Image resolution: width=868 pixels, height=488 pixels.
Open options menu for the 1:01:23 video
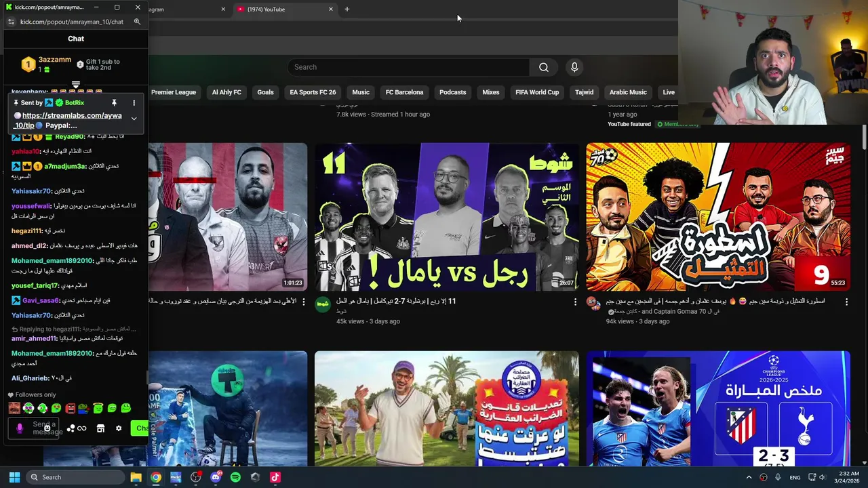click(303, 302)
